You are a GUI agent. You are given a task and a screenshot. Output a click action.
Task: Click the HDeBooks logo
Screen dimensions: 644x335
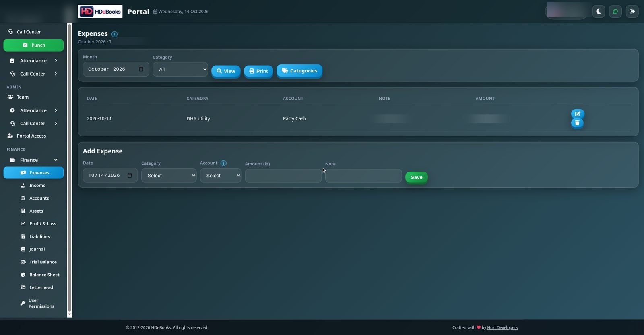[100, 11]
